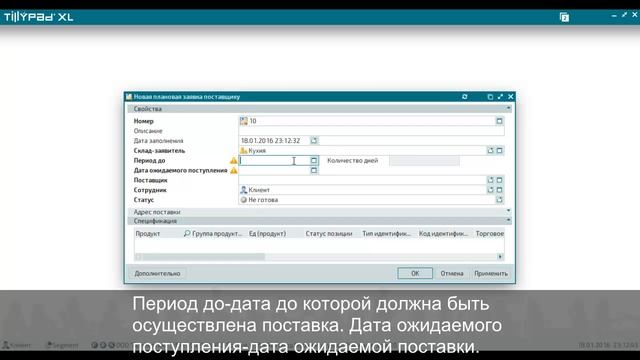Click the Количество дней field
Screen dimensions: 640x360
point(424,160)
